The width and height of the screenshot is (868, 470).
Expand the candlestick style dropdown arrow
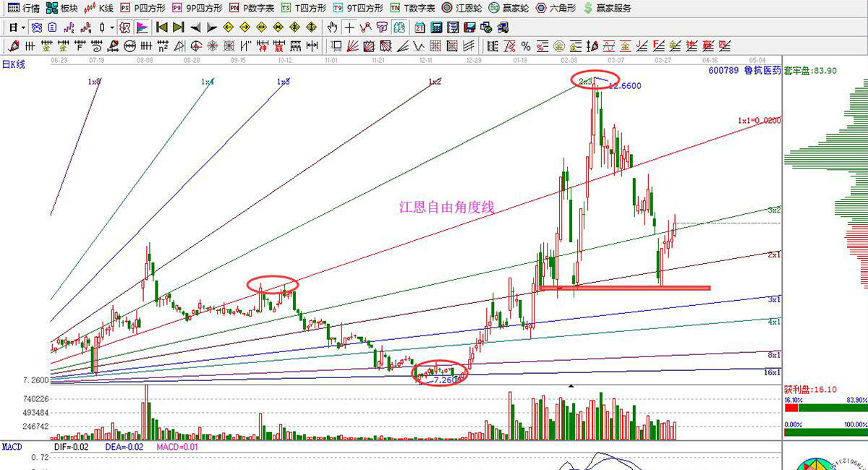point(111,27)
